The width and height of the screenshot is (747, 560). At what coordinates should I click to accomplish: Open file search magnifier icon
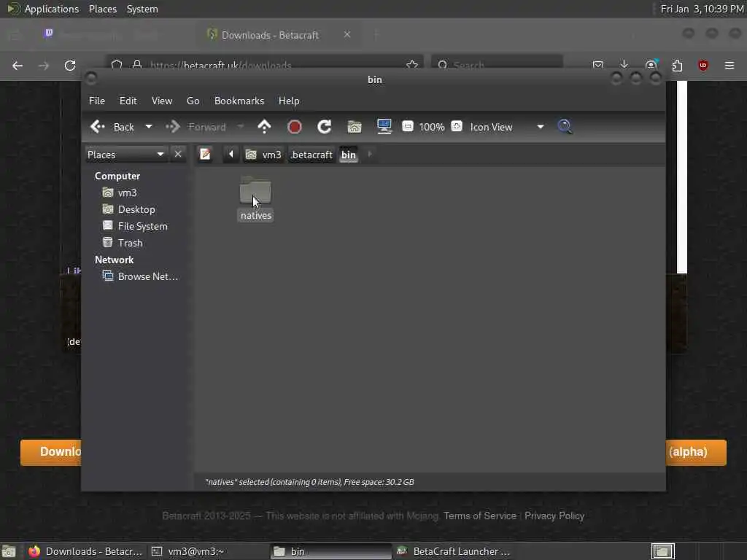click(x=565, y=127)
